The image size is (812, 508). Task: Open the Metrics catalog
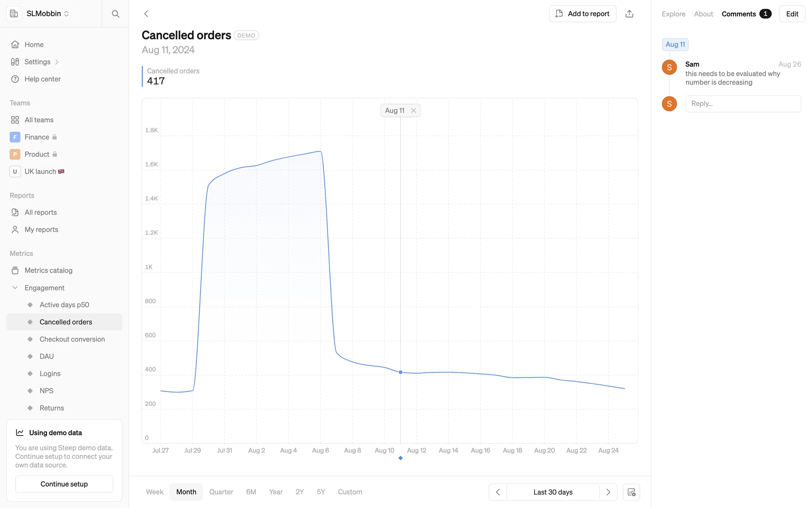pos(48,271)
